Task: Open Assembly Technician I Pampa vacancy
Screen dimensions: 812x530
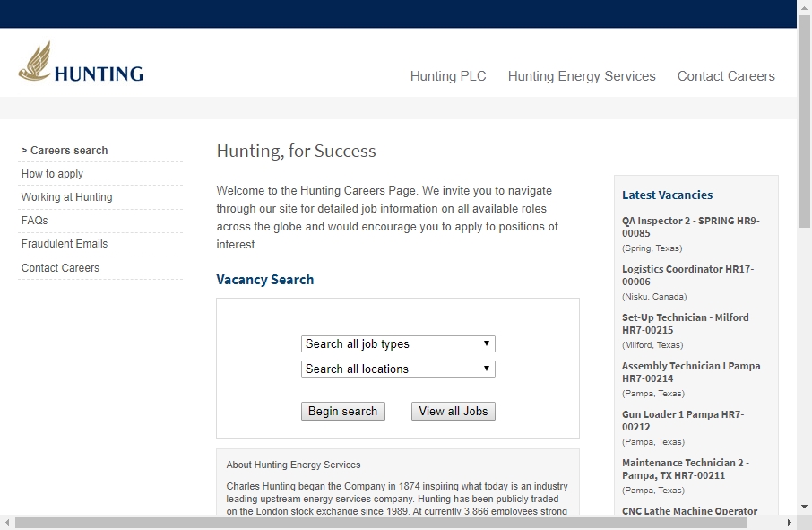Action: pyautogui.click(x=691, y=372)
